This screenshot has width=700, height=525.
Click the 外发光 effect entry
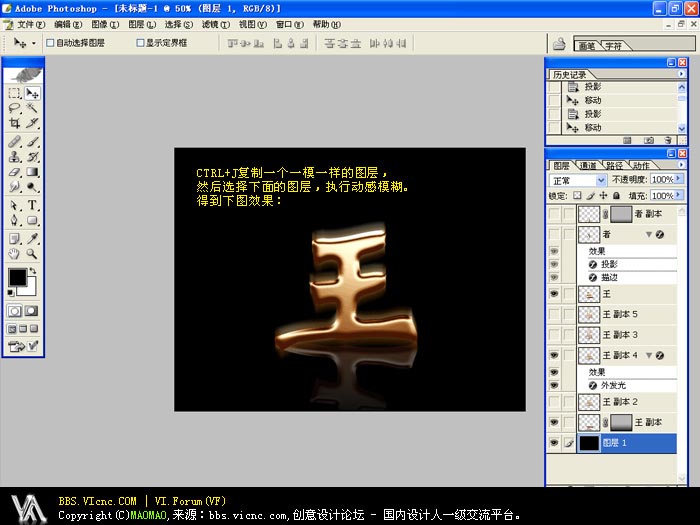coord(614,385)
